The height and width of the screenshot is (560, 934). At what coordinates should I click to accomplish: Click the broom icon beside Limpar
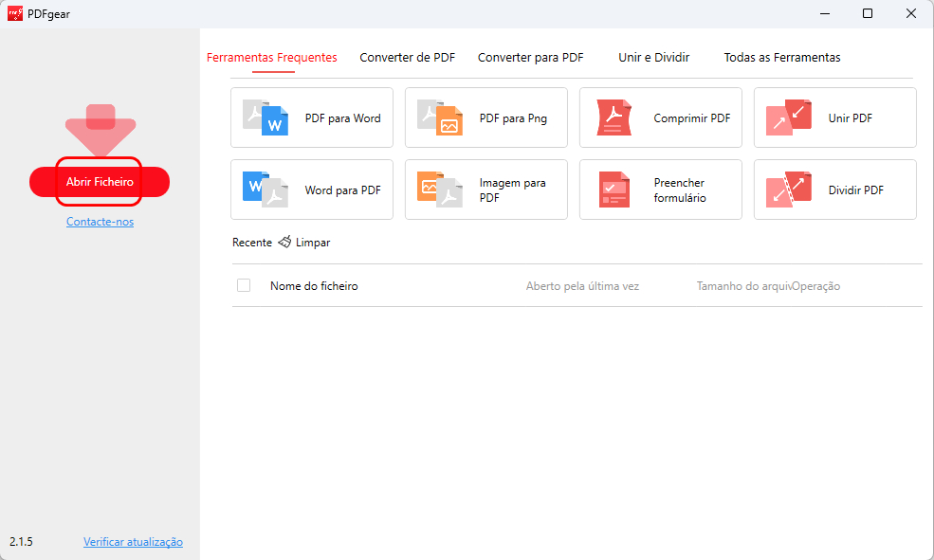tap(284, 243)
